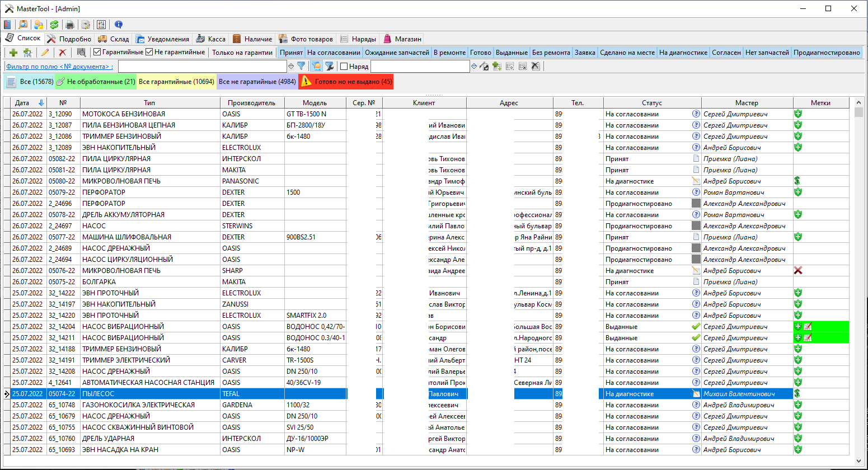
Task: Click the В ремонте status filter button
Action: point(449,53)
